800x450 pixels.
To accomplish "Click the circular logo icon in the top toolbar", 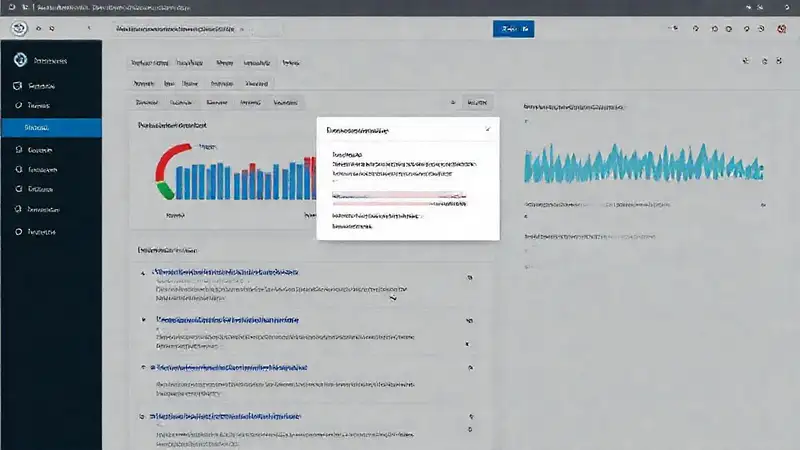I will click(17, 29).
